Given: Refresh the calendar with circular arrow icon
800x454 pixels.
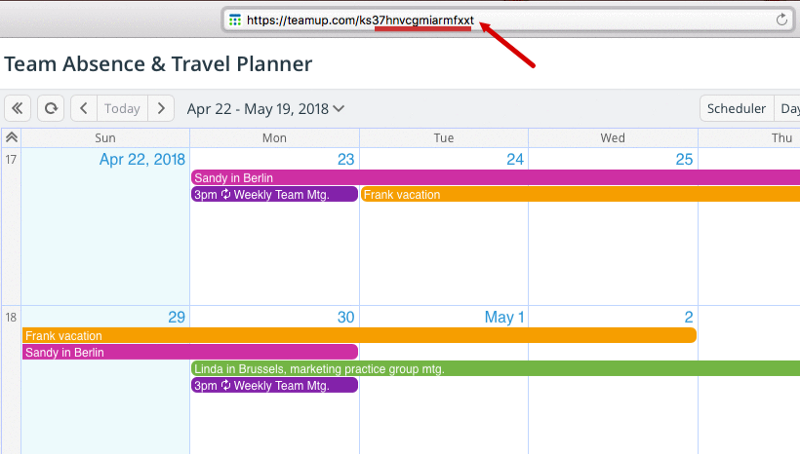Looking at the screenshot, I should click(x=51, y=108).
